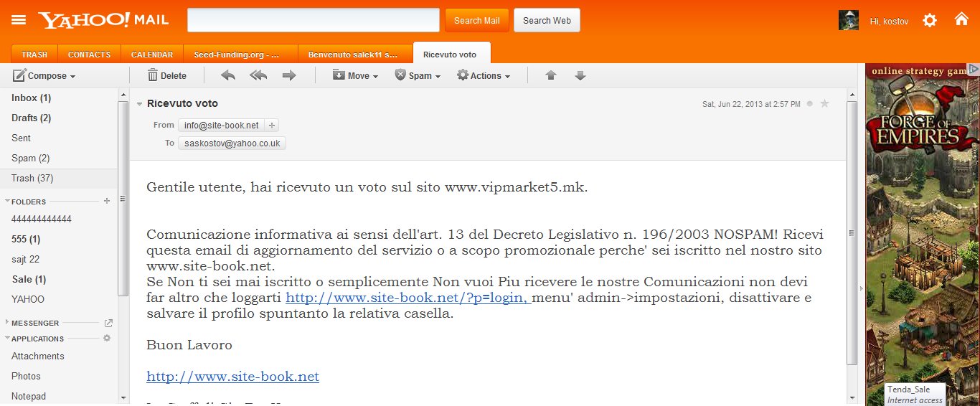Image resolution: width=980 pixels, height=406 pixels.
Task: Expand the MESSENGER section
Action: [x=7, y=323]
